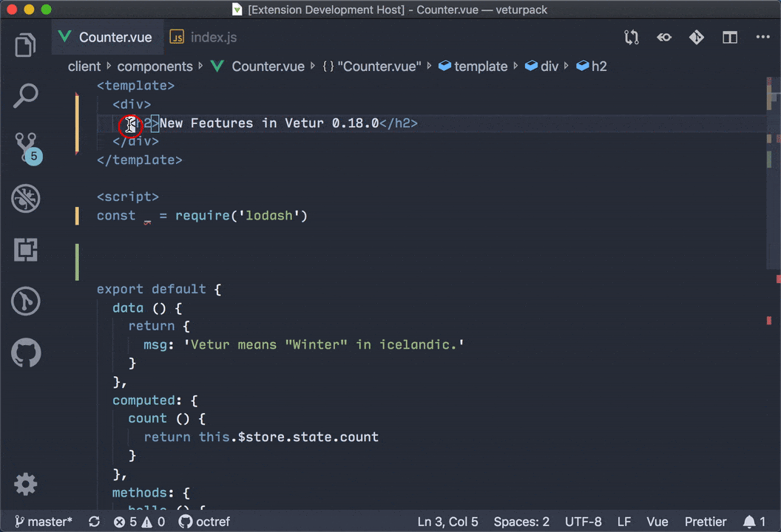Open the Extensions view
Screen dimensions: 781x532
point(25,250)
